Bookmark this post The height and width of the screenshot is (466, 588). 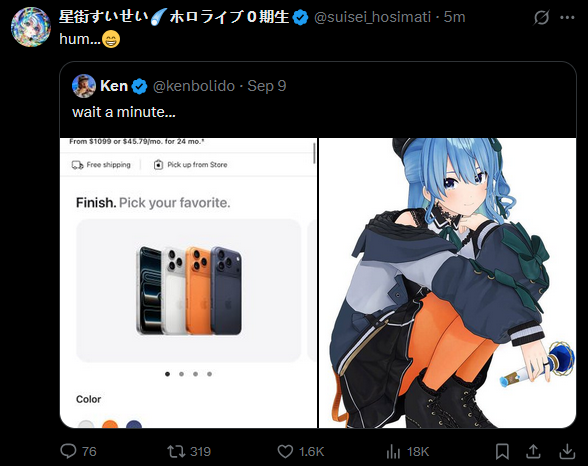[x=502, y=451]
